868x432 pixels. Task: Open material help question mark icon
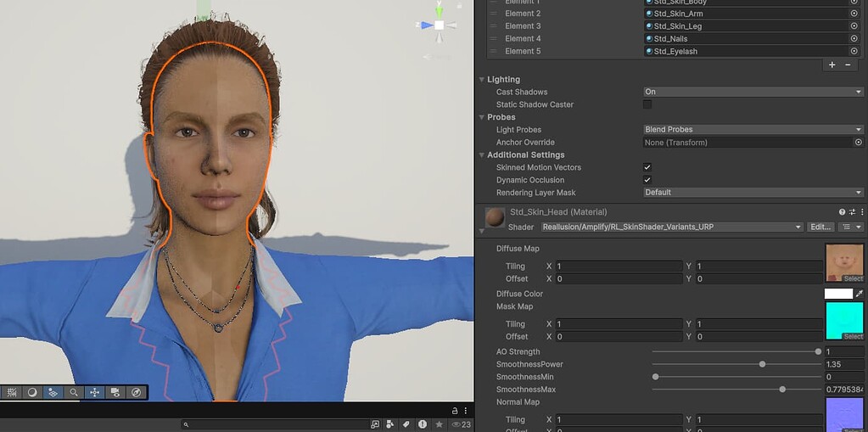click(842, 212)
